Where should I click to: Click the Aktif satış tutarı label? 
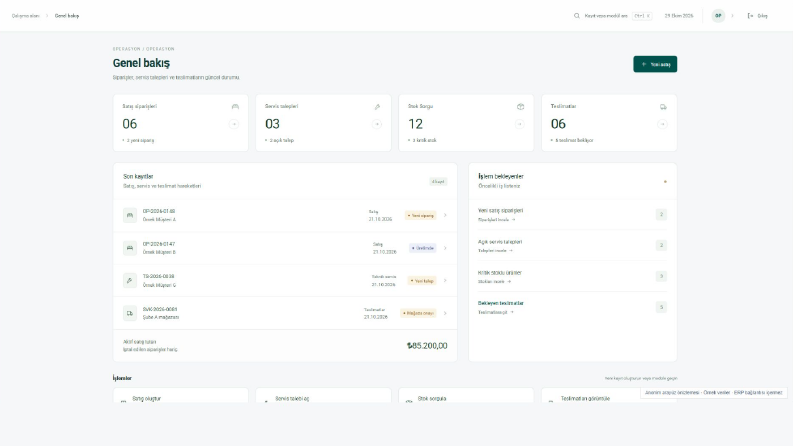pyautogui.click(x=140, y=342)
